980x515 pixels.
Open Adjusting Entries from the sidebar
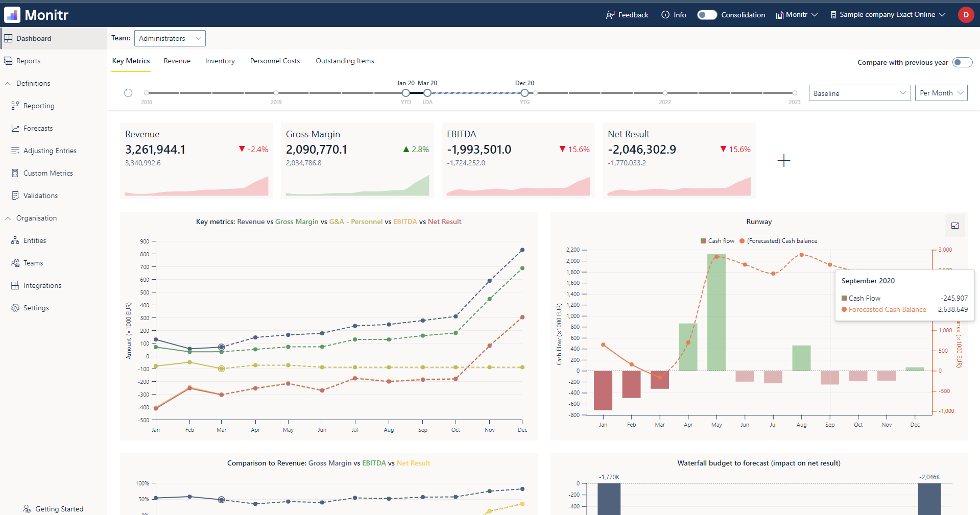point(50,150)
